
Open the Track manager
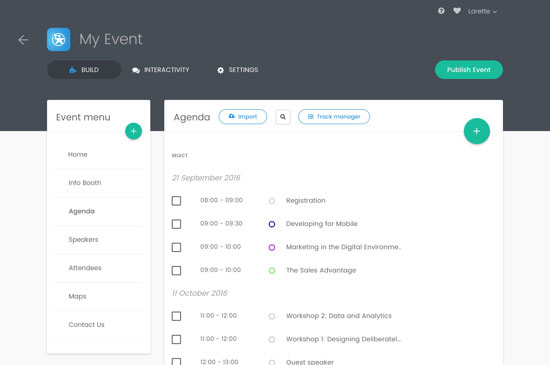pos(334,117)
